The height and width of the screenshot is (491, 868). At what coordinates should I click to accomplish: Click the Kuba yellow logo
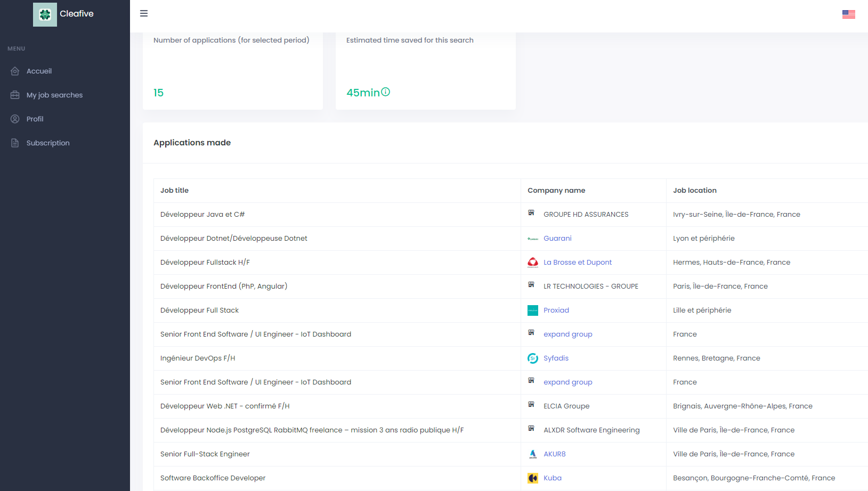[533, 478]
